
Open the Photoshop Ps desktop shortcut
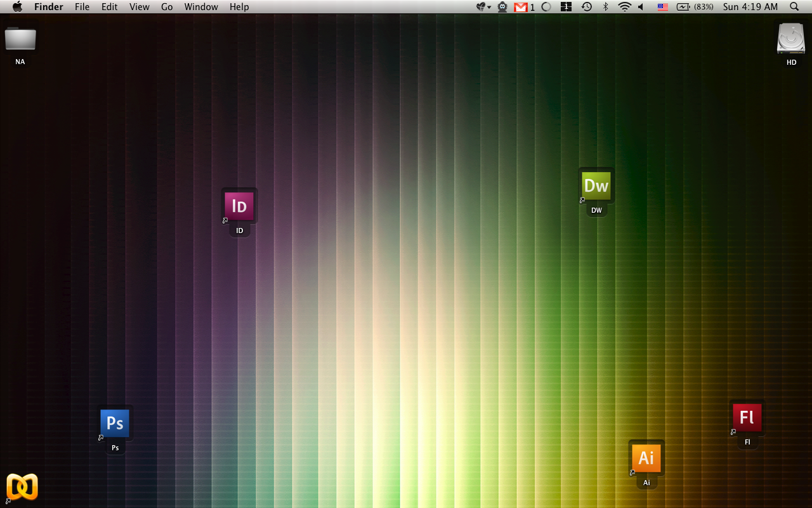tap(115, 423)
